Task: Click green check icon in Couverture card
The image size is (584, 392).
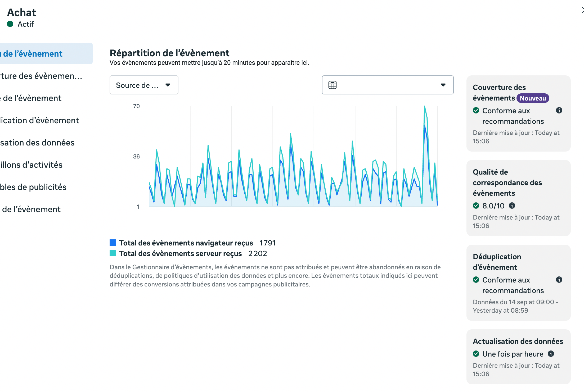Action: pos(476,110)
